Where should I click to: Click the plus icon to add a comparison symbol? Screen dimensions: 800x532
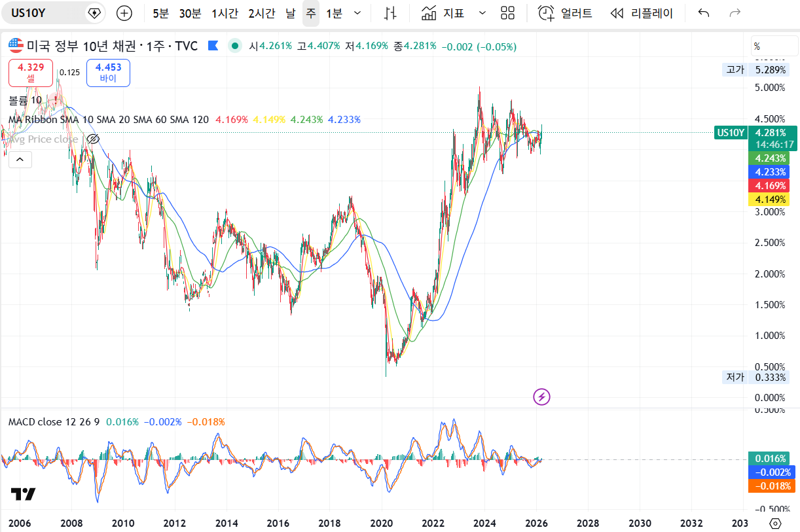click(124, 13)
